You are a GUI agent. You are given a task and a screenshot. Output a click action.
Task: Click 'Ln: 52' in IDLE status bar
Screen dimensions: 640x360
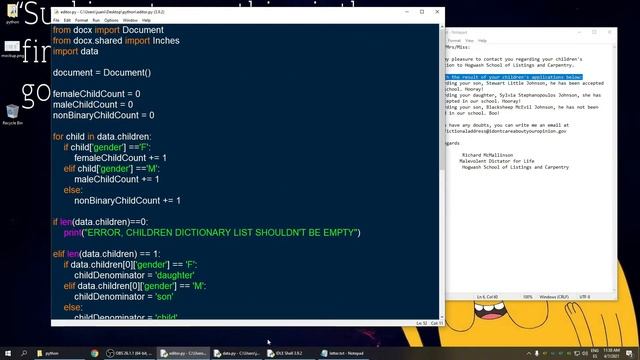[x=422, y=323]
